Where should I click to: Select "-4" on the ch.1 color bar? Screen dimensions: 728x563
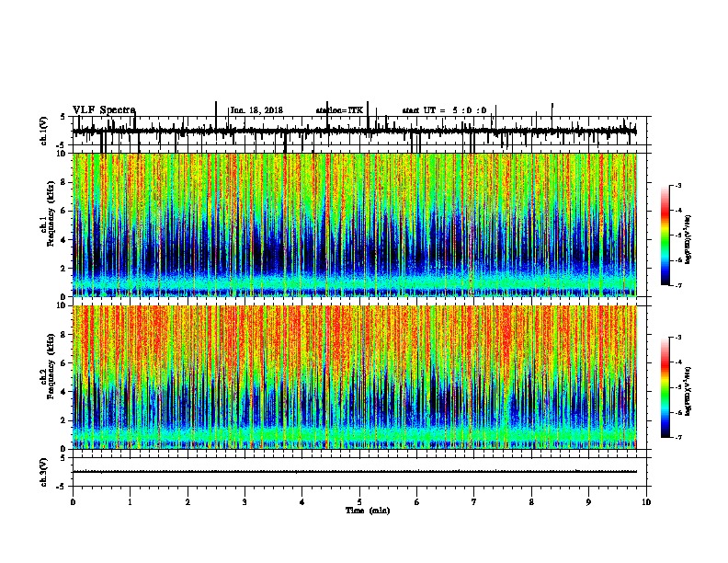[677, 211]
